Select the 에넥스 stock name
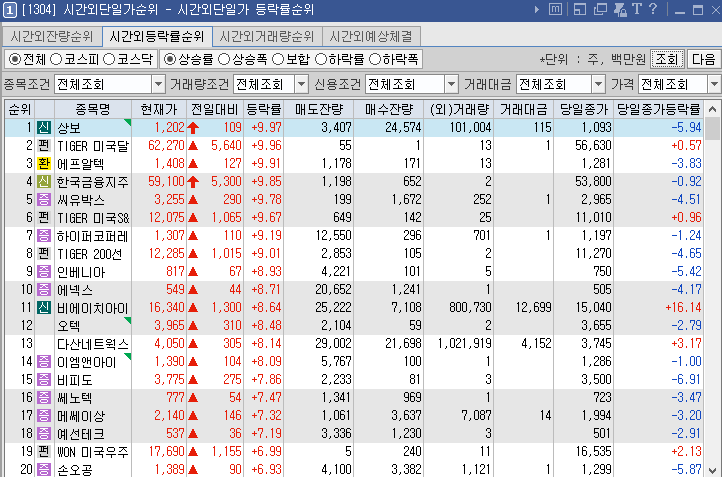The width and height of the screenshot is (722, 477). tap(75, 290)
